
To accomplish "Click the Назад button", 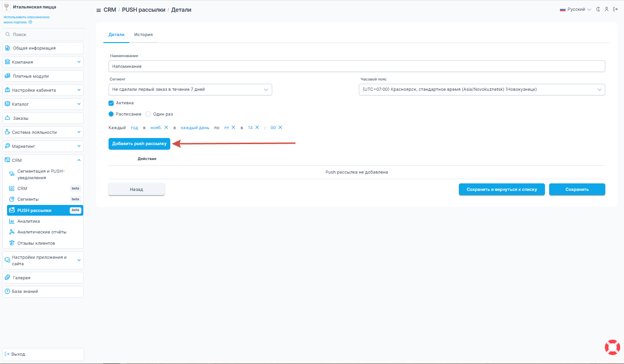I will [x=137, y=189].
